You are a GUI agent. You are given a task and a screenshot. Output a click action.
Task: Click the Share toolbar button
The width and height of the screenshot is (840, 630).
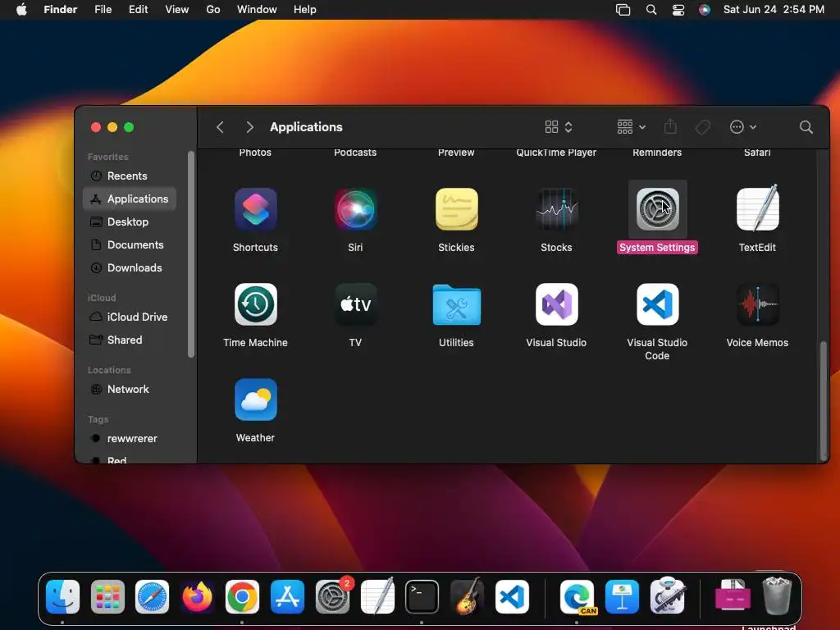670,127
